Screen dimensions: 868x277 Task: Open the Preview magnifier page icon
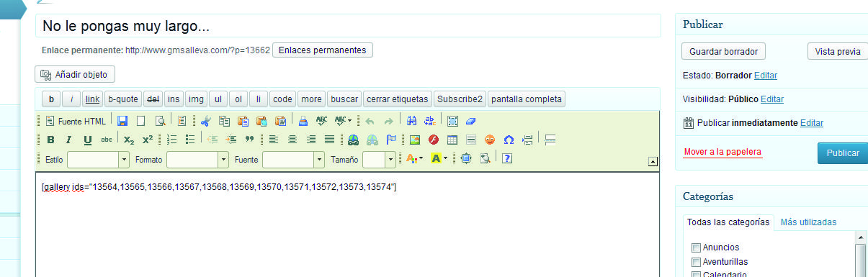coord(161,121)
